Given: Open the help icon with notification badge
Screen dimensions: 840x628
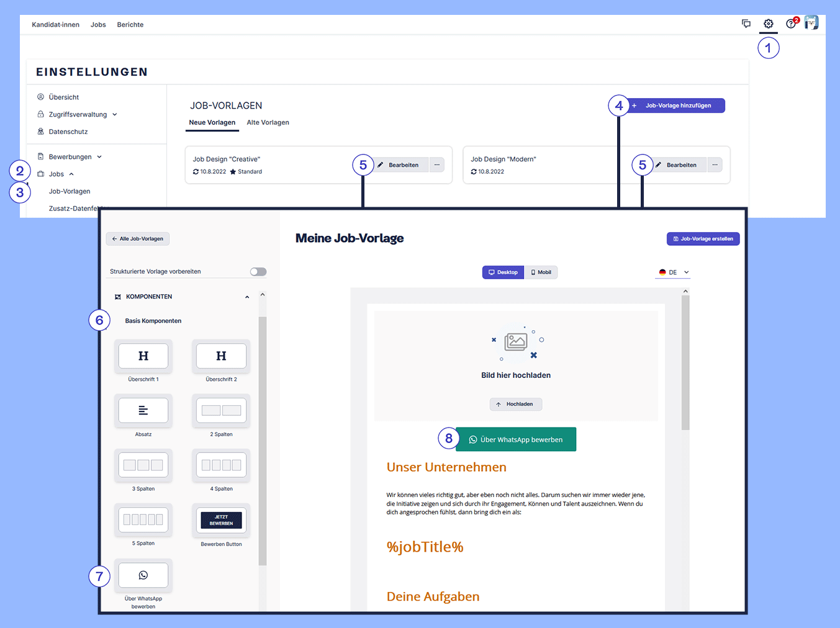Looking at the screenshot, I should point(790,24).
